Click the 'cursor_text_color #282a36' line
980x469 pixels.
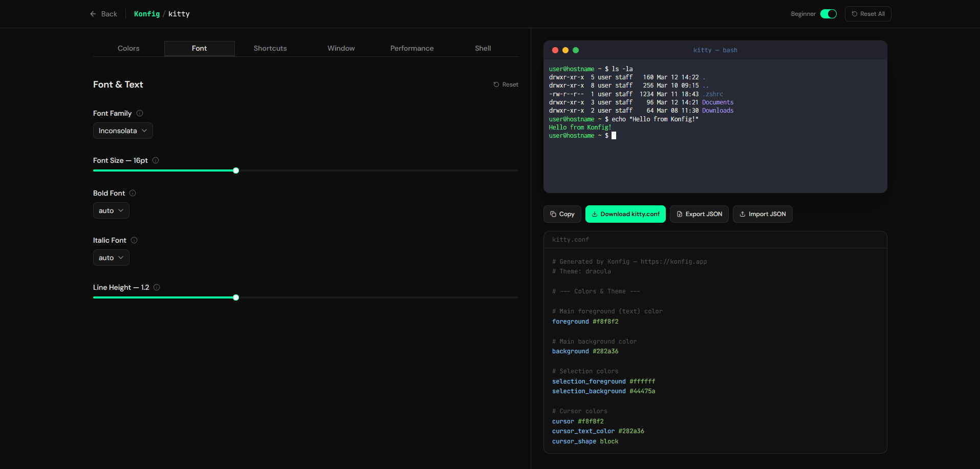pos(598,431)
